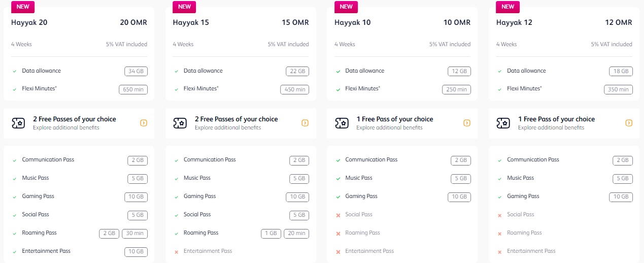The width and height of the screenshot is (644, 263).
Task: Expand Hayyak 20 free passes with yellow chevron
Action: pos(144,123)
